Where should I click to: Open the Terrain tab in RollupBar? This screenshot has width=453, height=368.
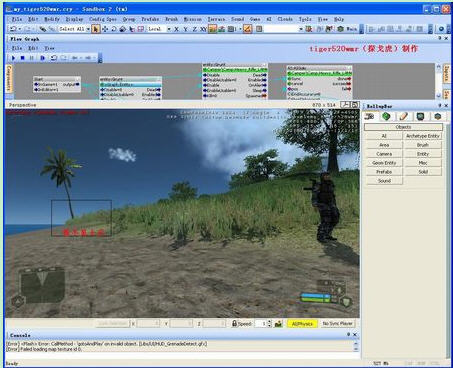(386, 116)
